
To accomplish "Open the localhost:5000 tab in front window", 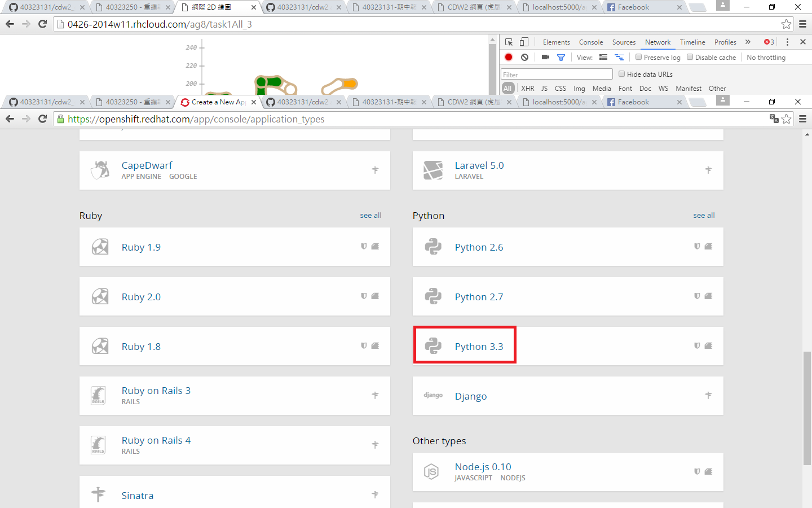I will 559,102.
